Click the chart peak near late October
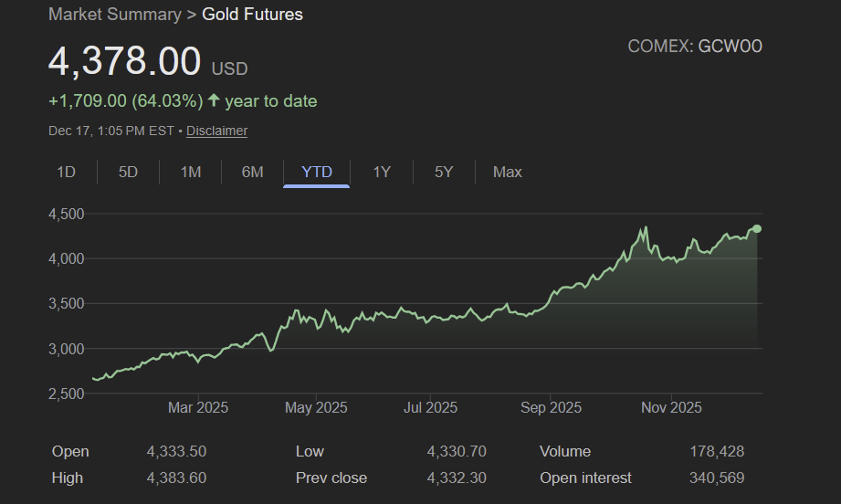 (x=646, y=227)
